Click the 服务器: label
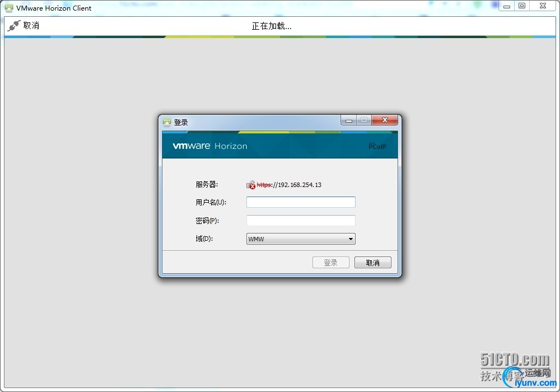The width and height of the screenshot is (560, 392). pos(207,184)
